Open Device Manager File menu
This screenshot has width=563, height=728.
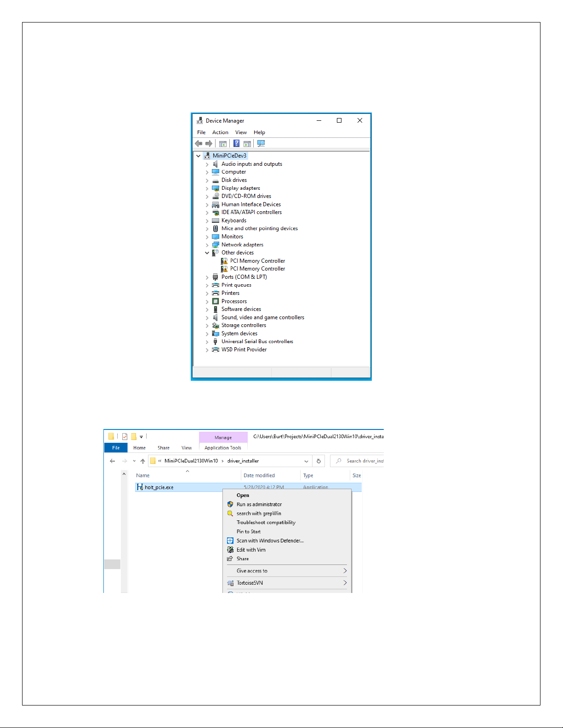pyautogui.click(x=201, y=132)
